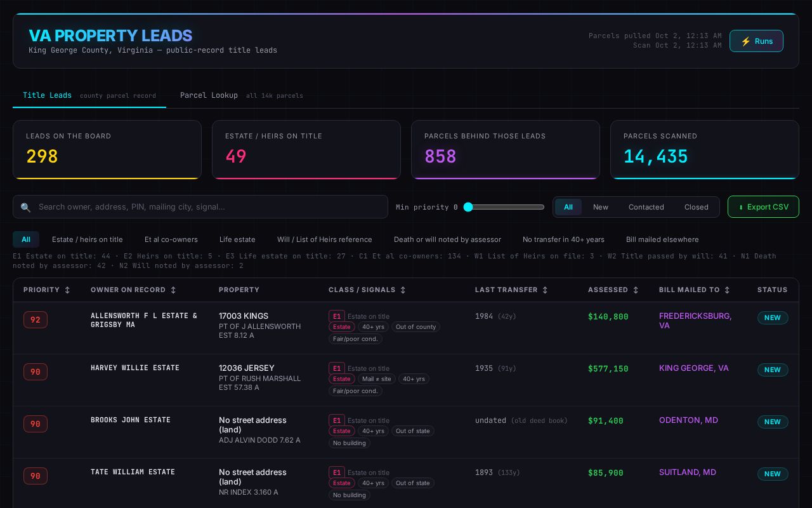Click the Leads on the Board card

click(x=107, y=150)
